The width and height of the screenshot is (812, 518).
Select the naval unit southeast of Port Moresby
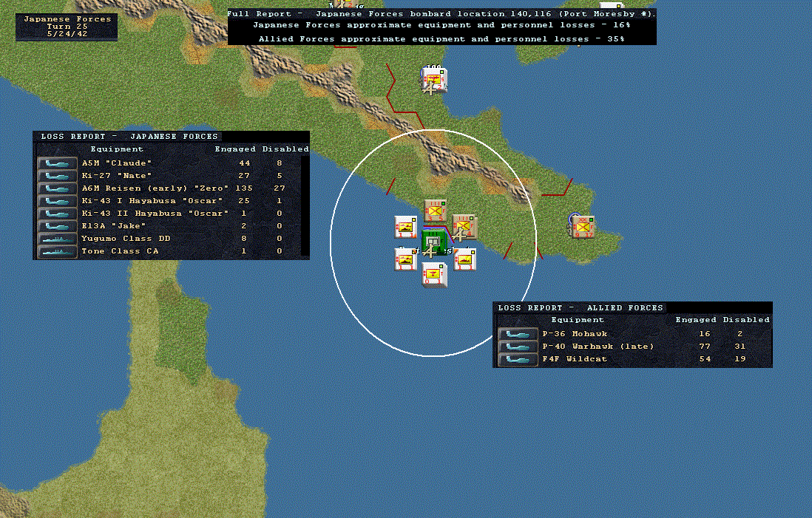click(464, 259)
